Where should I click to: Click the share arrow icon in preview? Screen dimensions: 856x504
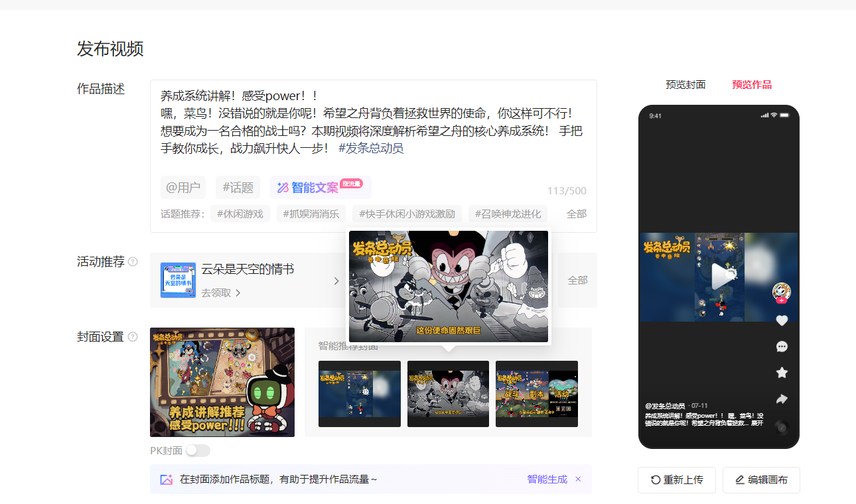(782, 399)
